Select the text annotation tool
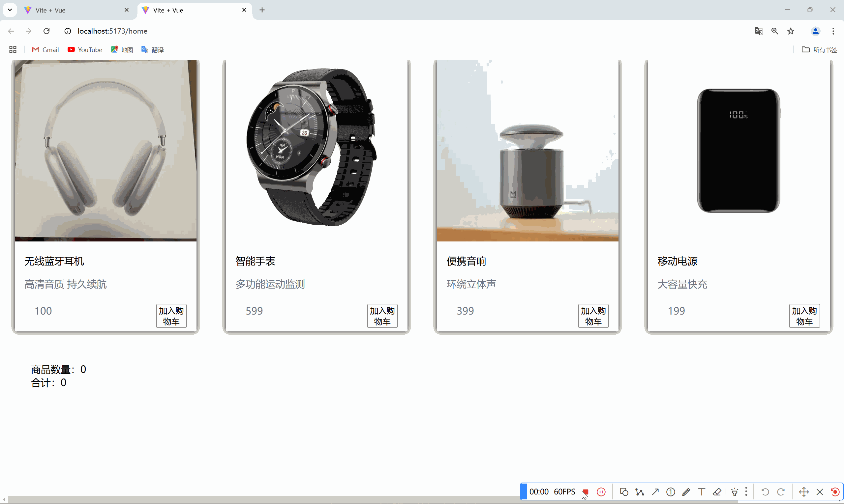844x504 pixels. click(702, 492)
